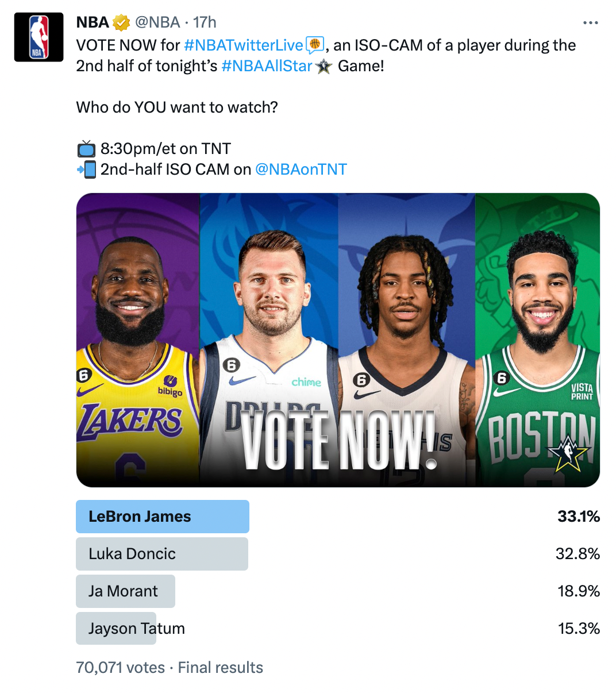This screenshot has height=693, width=616.
Task: Click the @NBA handle
Action: tap(157, 22)
